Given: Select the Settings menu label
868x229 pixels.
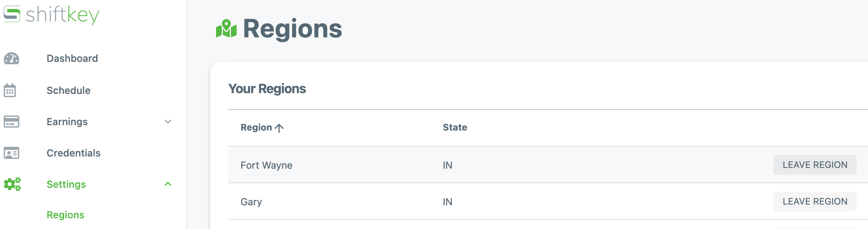Looking at the screenshot, I should tap(66, 184).
